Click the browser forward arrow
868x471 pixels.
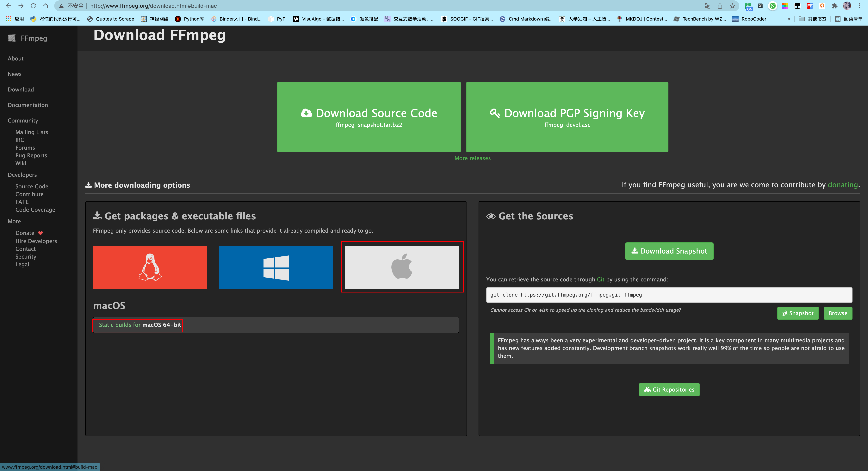pyautogui.click(x=21, y=6)
